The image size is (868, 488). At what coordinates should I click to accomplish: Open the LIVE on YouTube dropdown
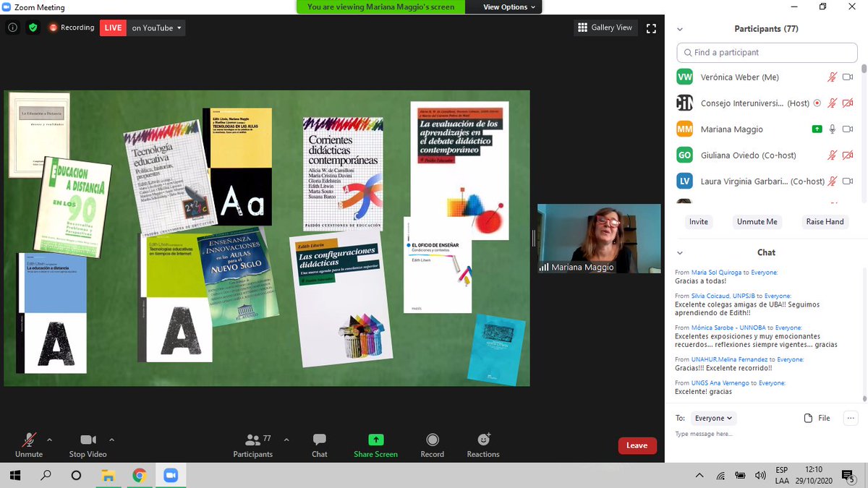click(156, 27)
